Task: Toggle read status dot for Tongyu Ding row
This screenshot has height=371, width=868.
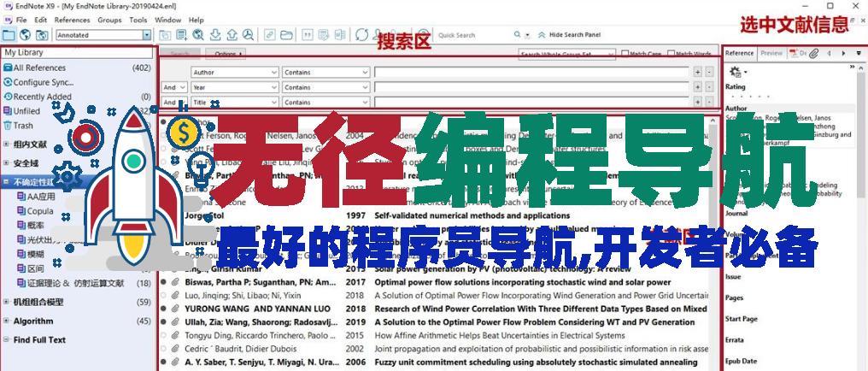Action: tap(163, 335)
